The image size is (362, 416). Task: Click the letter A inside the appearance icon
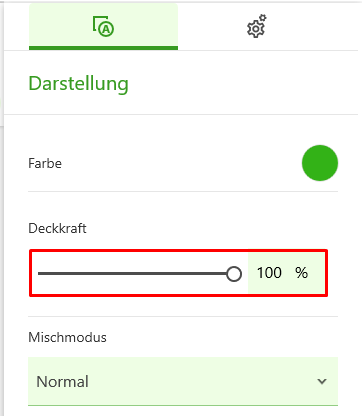point(106,30)
